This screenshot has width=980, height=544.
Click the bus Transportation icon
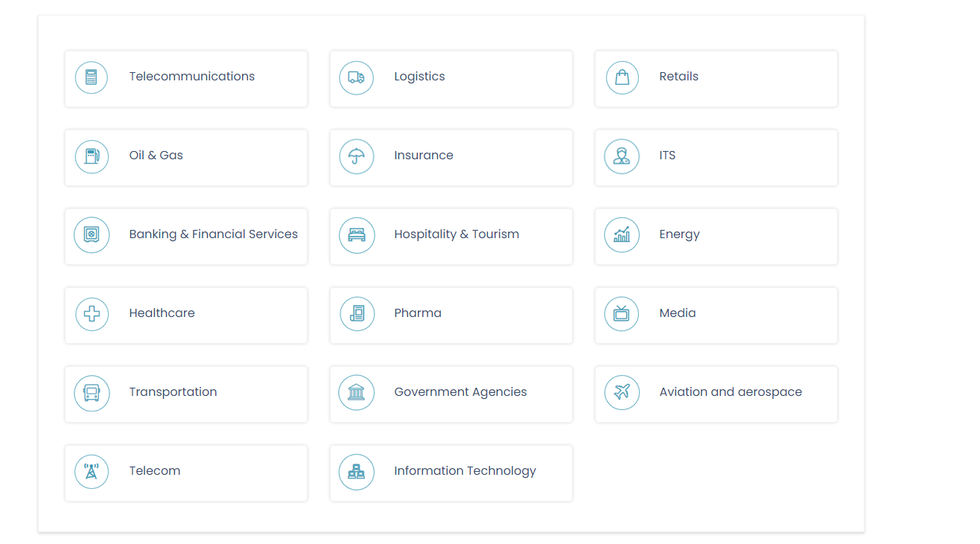tap(92, 393)
